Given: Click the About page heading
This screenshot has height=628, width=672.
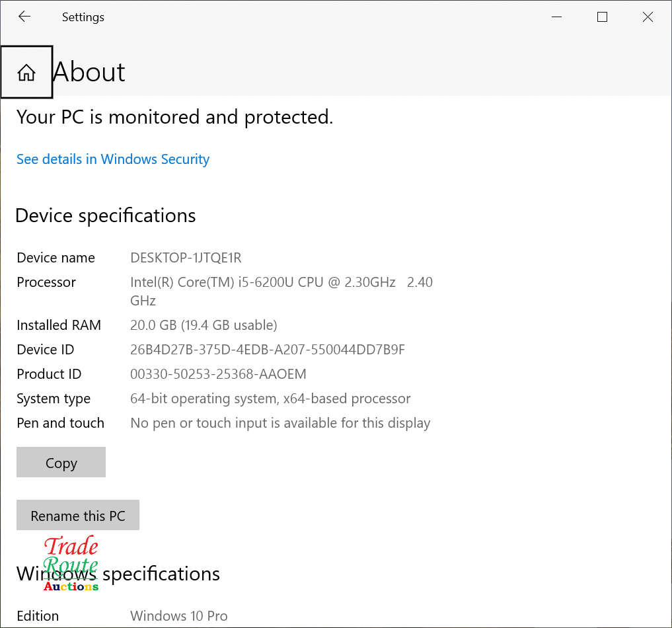Looking at the screenshot, I should click(x=89, y=72).
